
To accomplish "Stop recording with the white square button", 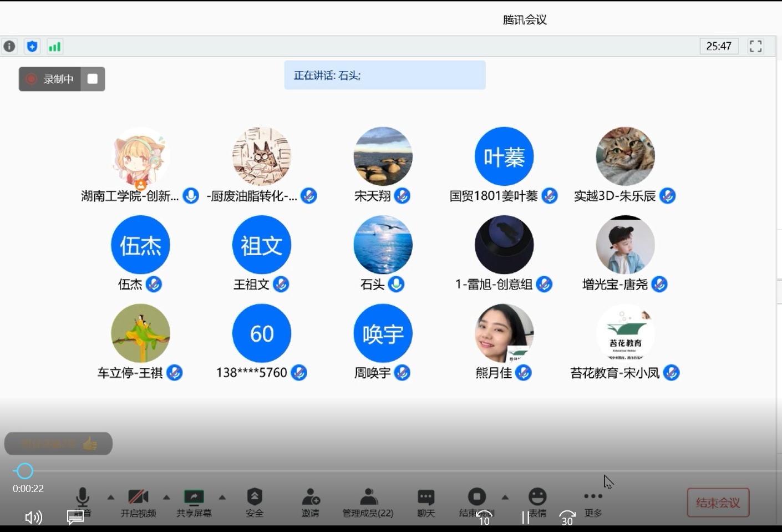I will [x=93, y=79].
